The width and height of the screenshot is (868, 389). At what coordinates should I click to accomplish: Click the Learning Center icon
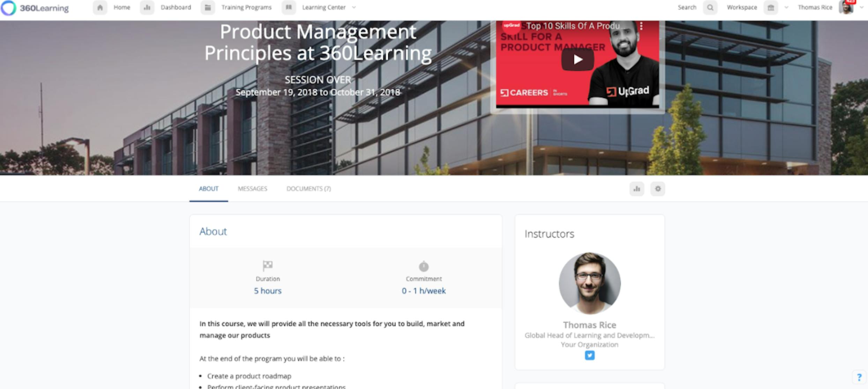click(x=289, y=7)
